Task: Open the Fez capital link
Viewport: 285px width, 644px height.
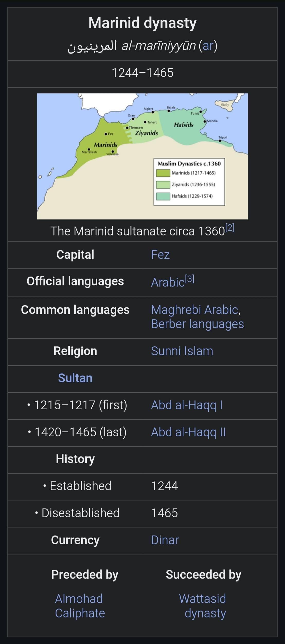Action: click(x=160, y=255)
